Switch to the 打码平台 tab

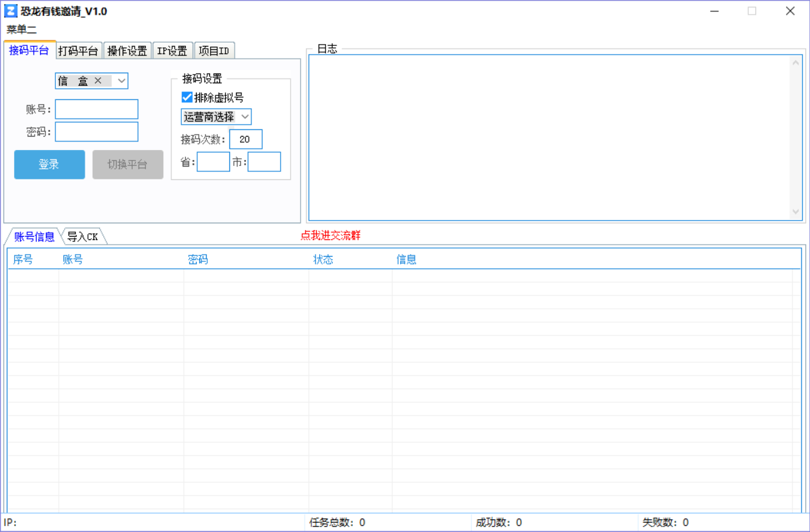[78, 51]
